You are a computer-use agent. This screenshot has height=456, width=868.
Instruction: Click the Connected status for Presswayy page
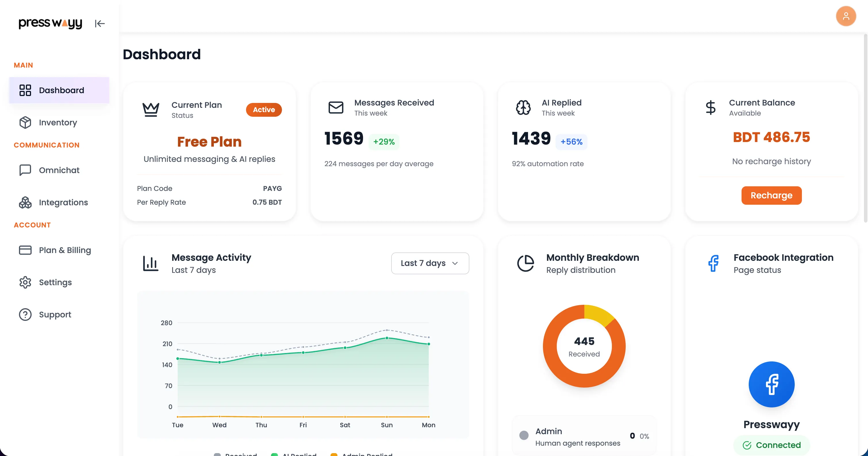tap(772, 445)
